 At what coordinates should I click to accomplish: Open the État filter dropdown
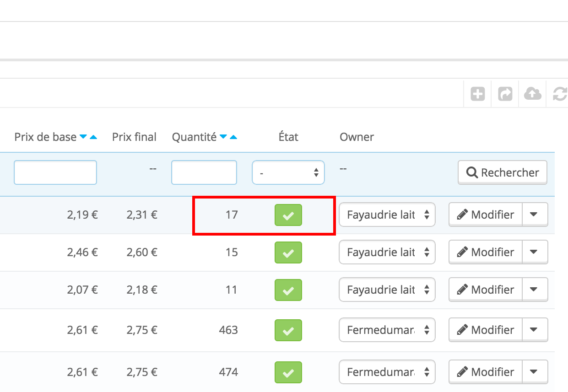288,172
